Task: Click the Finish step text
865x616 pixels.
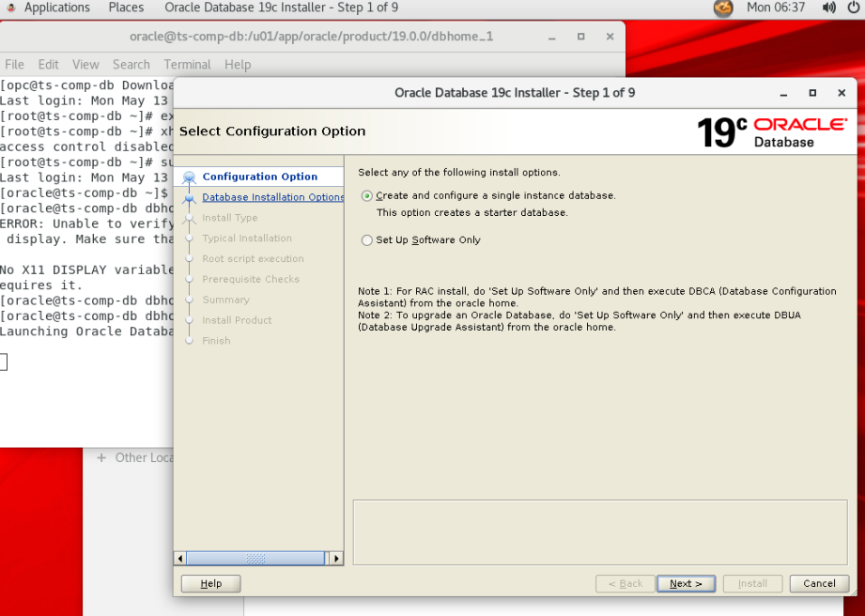Action: (x=216, y=340)
